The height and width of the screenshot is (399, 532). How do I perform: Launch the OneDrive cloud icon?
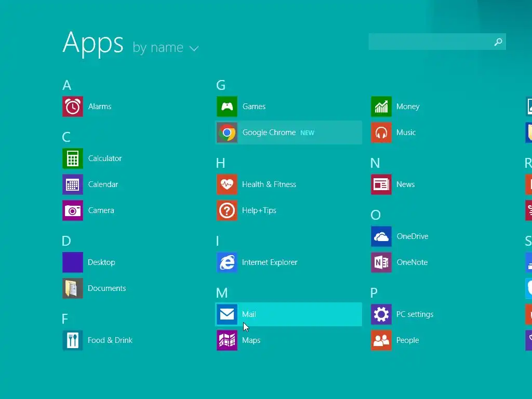(x=381, y=236)
